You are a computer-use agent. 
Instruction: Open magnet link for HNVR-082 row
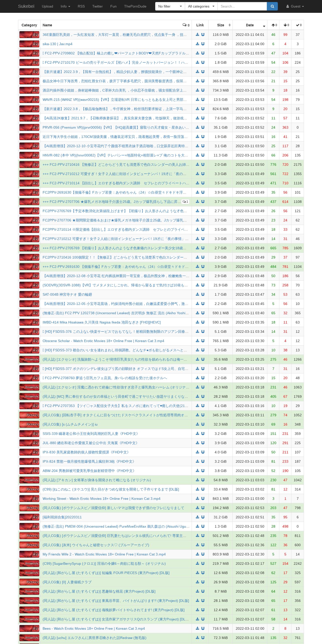[x=203, y=155]
